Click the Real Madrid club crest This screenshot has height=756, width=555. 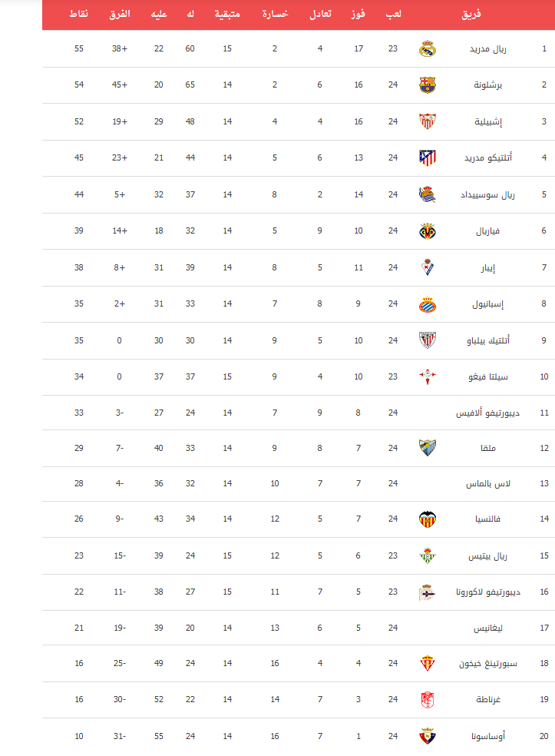(428, 48)
